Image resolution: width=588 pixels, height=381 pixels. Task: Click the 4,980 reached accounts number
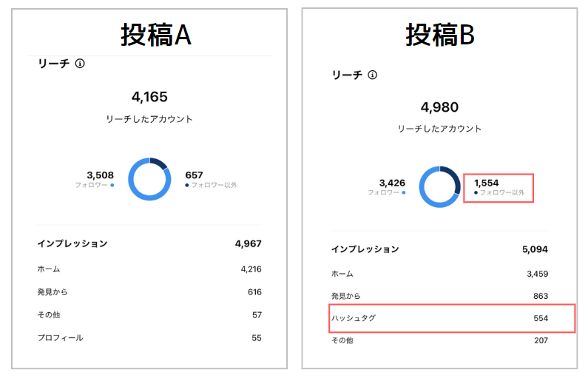click(x=439, y=107)
